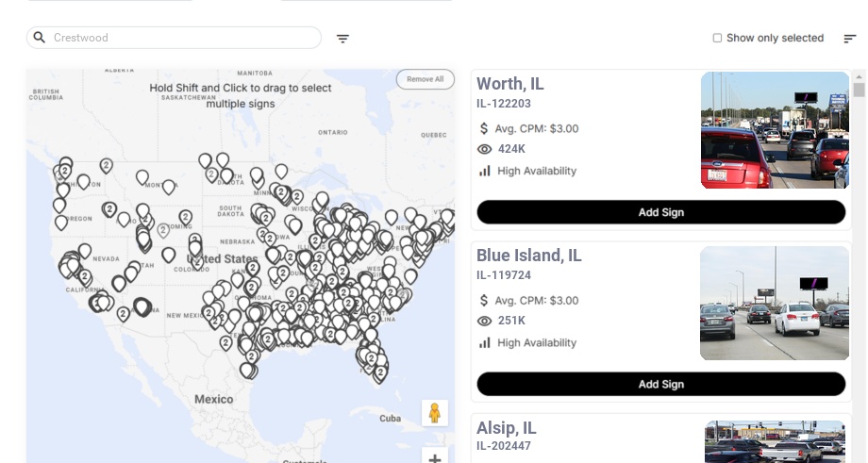Click Blue Island, IL listing title
Viewport: 868px width, 463px height.
pos(529,256)
